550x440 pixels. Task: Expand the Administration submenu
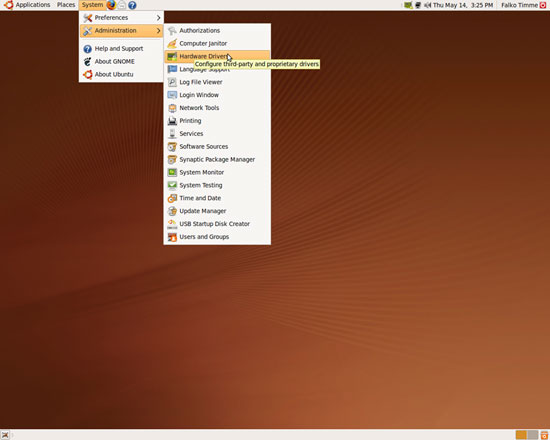(x=121, y=31)
